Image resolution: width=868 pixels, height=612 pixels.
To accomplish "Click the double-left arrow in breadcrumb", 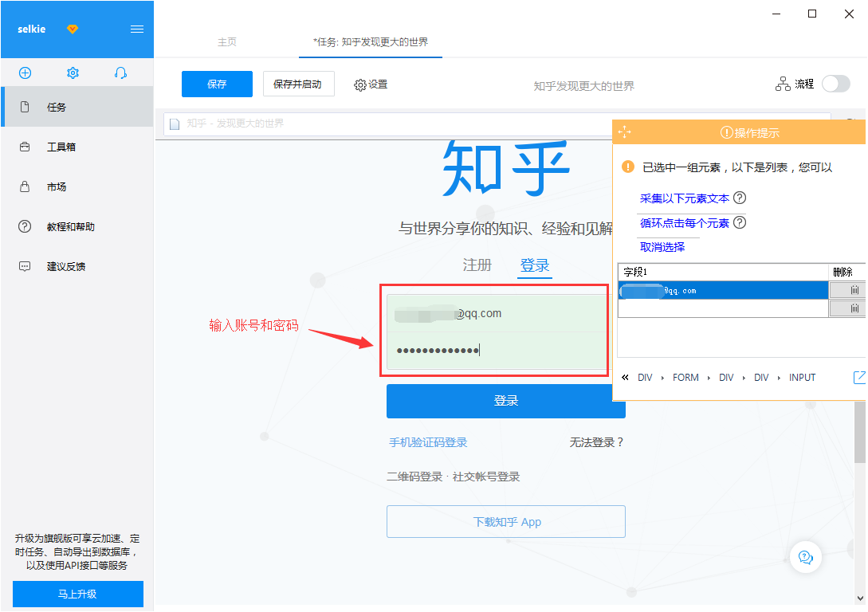I will (x=625, y=378).
